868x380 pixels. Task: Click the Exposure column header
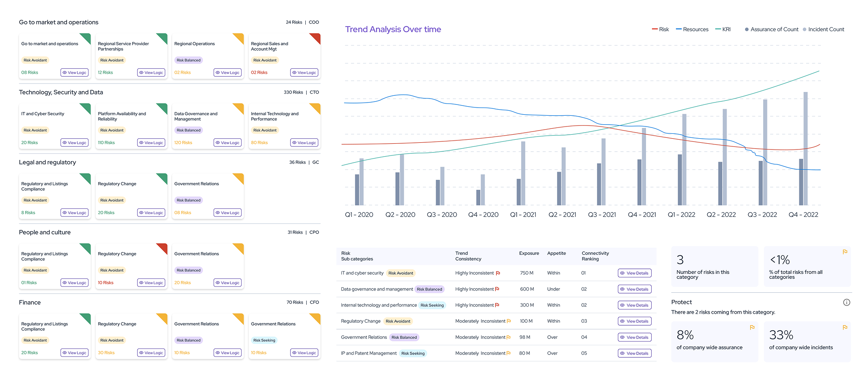tap(529, 253)
